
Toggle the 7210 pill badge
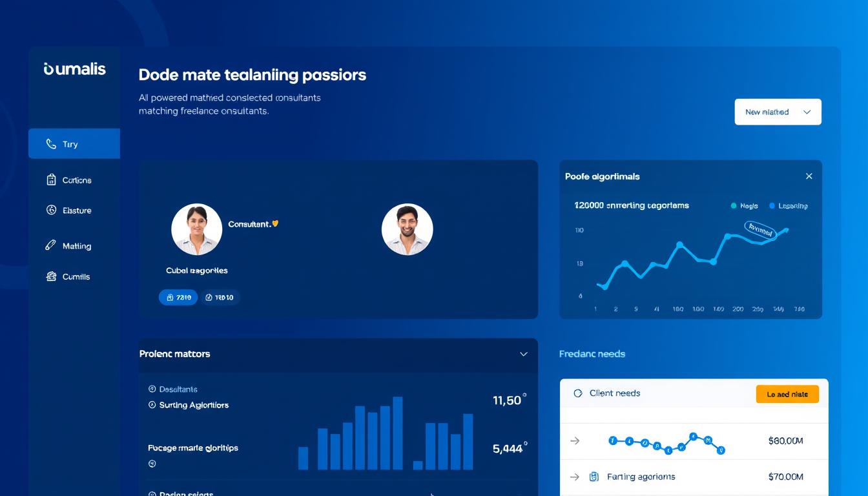click(178, 297)
